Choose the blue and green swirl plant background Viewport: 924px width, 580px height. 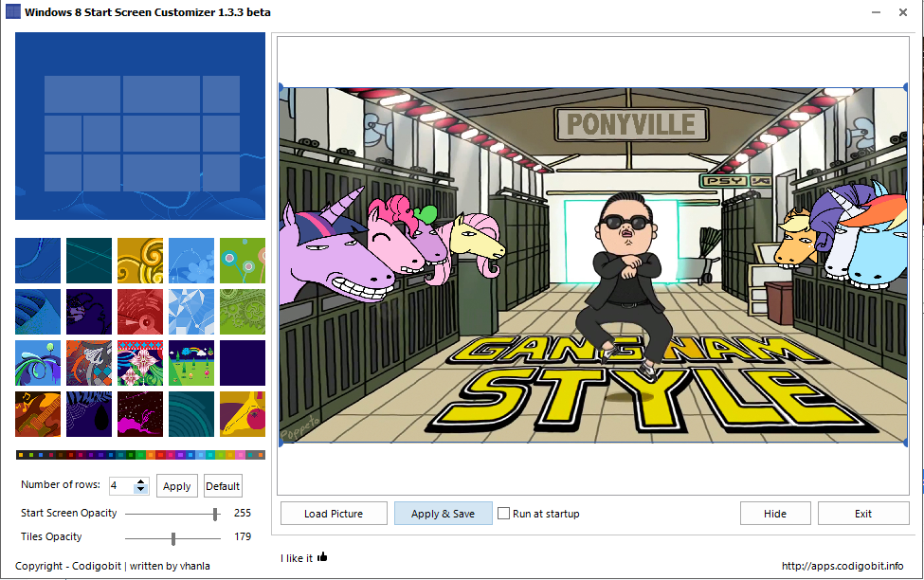pos(38,363)
